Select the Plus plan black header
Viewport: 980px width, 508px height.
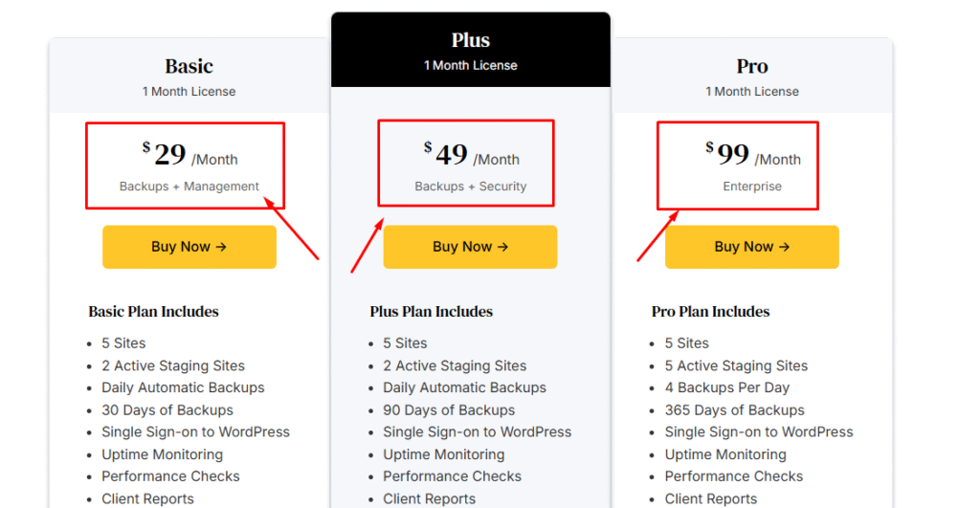(x=471, y=50)
